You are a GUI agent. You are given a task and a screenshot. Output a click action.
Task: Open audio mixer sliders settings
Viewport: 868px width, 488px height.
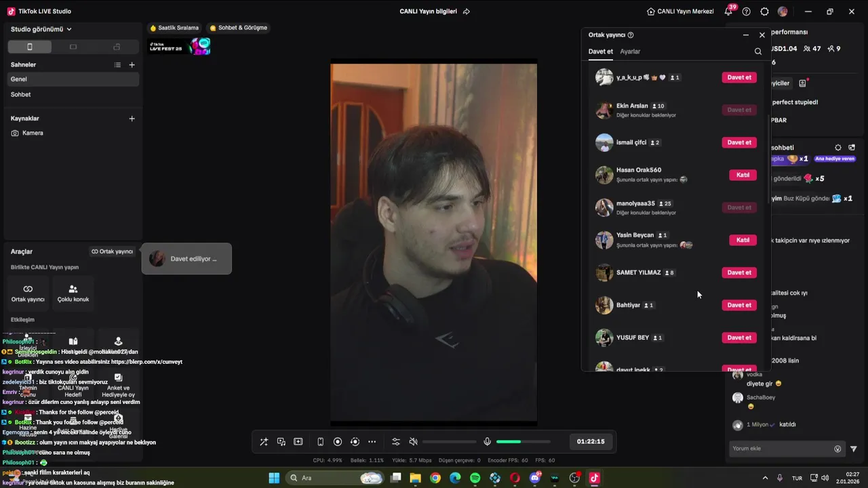point(396,442)
